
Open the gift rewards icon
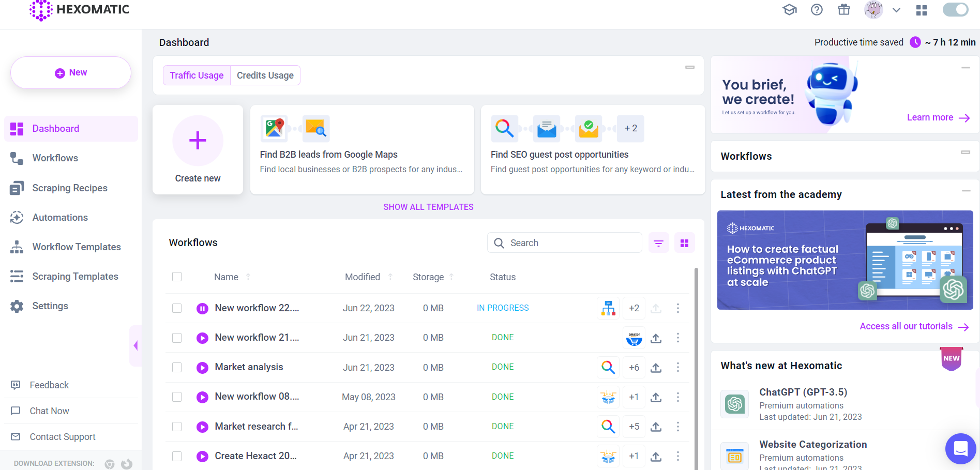[843, 10]
